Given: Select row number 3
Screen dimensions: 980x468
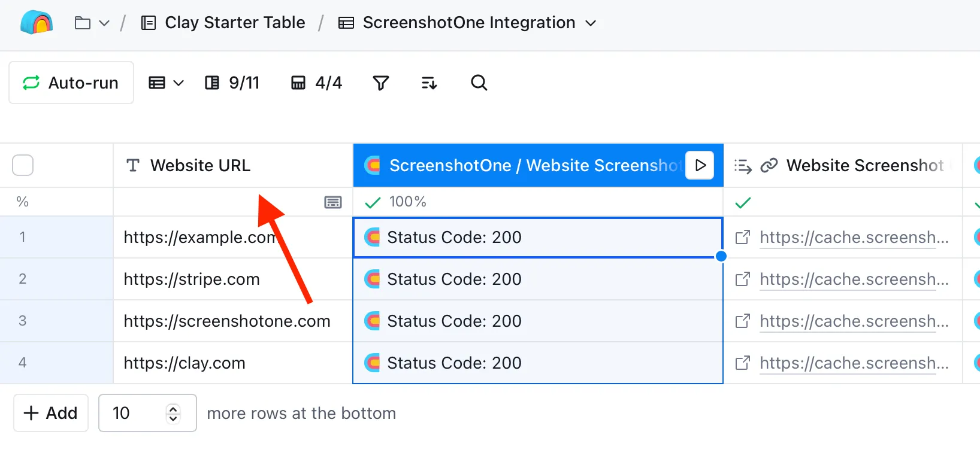Looking at the screenshot, I should coord(22,321).
